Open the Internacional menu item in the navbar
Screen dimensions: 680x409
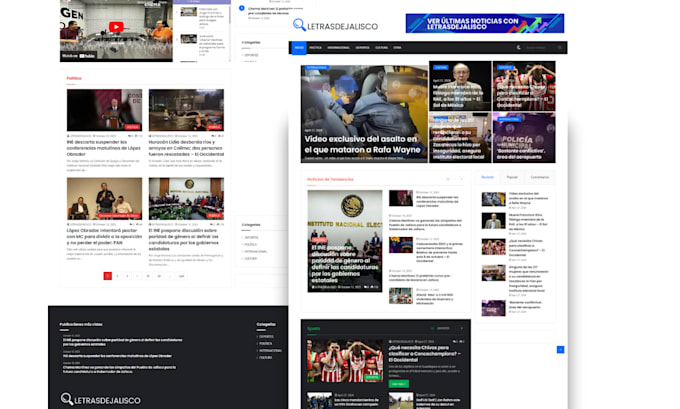(338, 48)
